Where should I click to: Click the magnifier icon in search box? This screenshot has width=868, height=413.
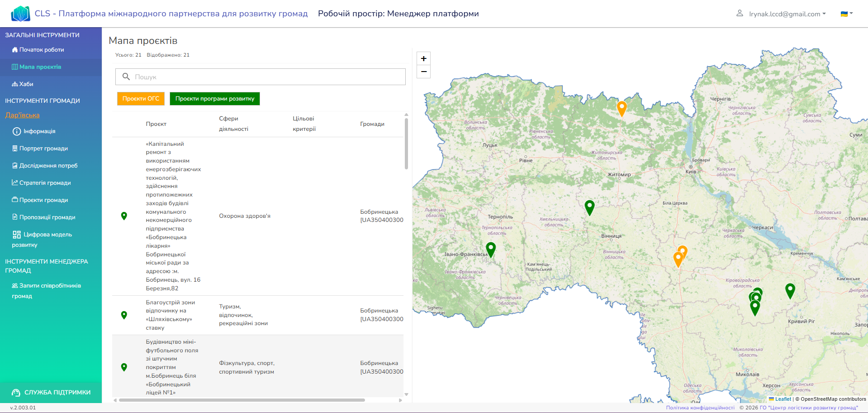pyautogui.click(x=126, y=77)
